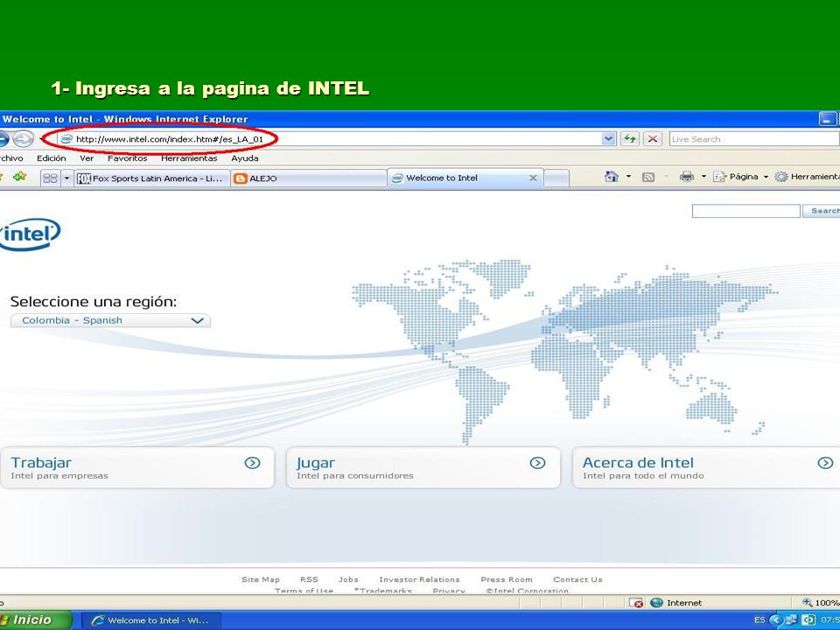Click the Acerca de Intel link
Image resolution: width=840 pixels, height=630 pixels.
click(638, 462)
